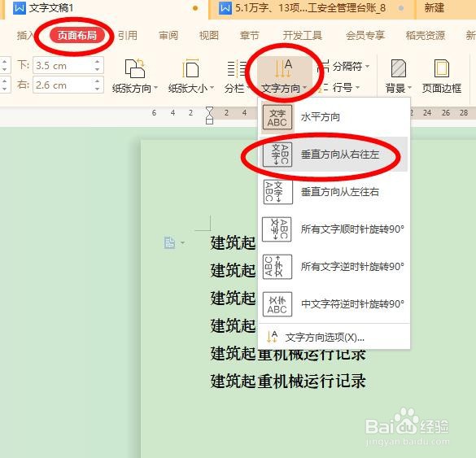Open the 新建 tab
Screen dimensions: 476x458
(x=435, y=8)
